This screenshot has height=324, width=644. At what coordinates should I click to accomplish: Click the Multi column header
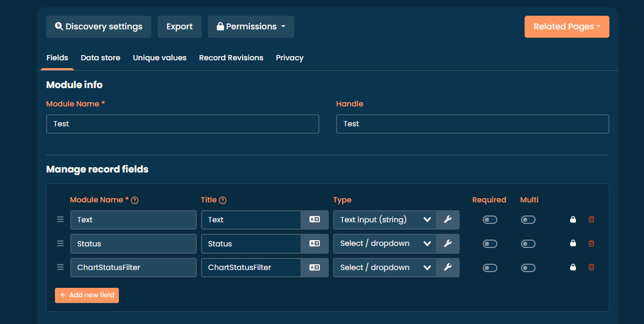coord(529,200)
